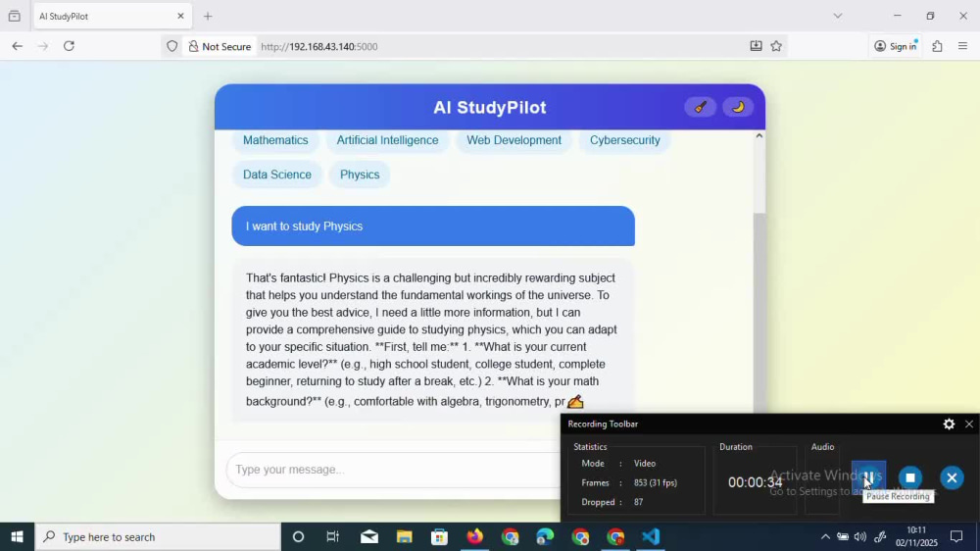Image resolution: width=980 pixels, height=551 pixels.
Task: Click the battery/power tray icon
Action: [843, 536]
